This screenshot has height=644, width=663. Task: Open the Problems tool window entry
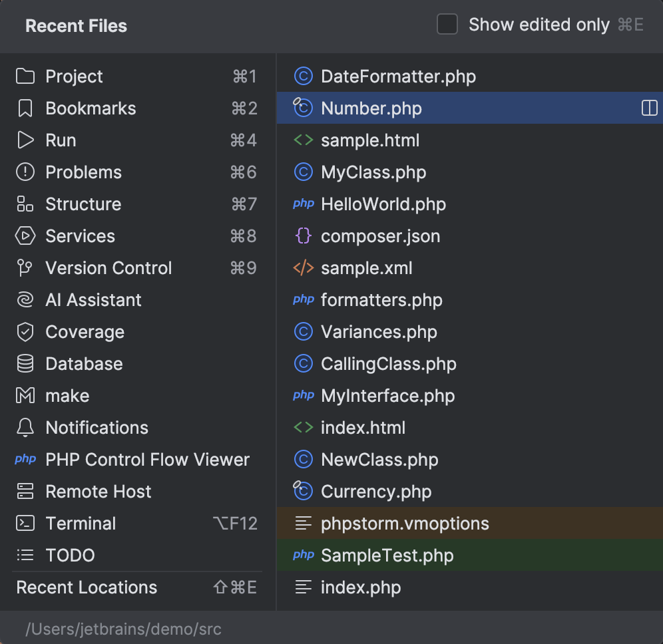[83, 172]
